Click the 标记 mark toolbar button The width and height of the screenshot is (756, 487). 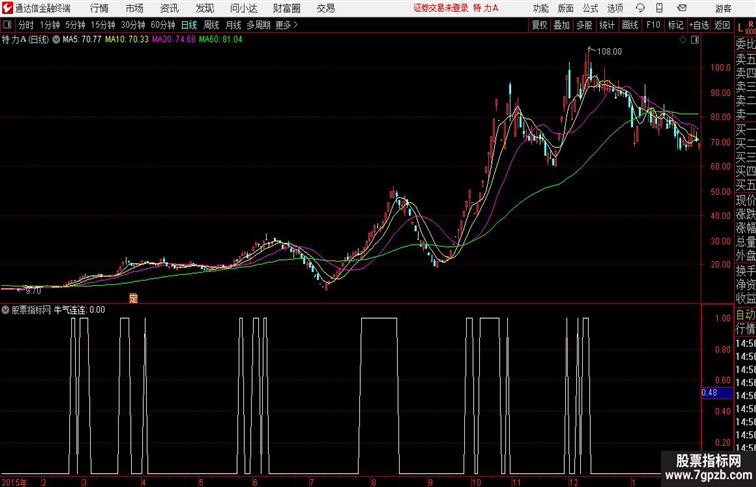(x=675, y=25)
